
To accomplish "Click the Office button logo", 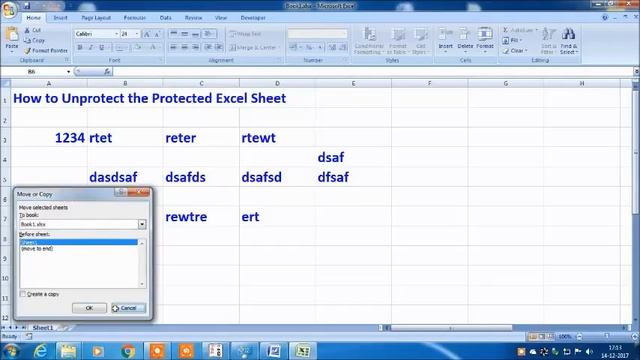I will pyautogui.click(x=9, y=9).
